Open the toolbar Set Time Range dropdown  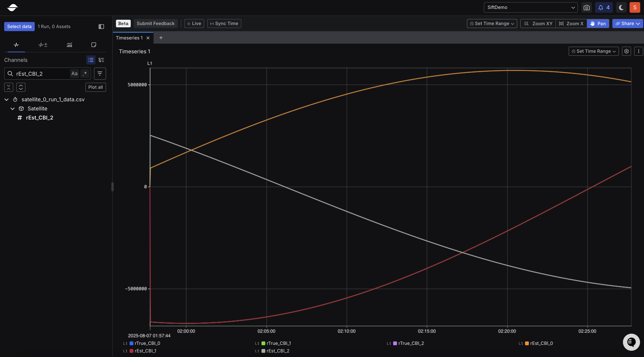tap(492, 24)
